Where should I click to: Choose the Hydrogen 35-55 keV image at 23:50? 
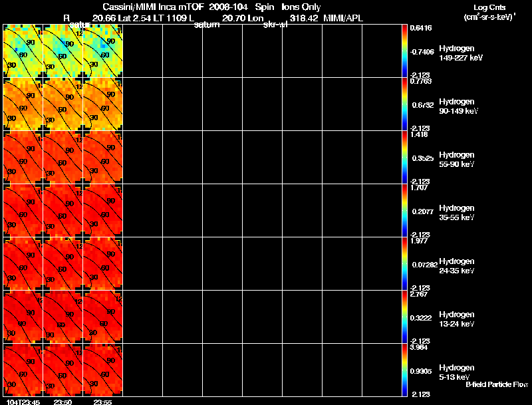click(63, 211)
